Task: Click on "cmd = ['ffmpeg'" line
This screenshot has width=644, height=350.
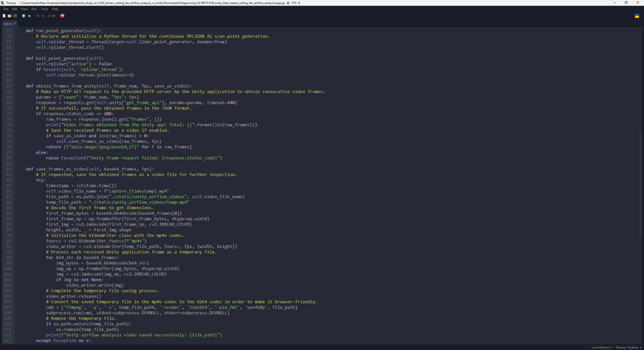Action: tap(172, 307)
